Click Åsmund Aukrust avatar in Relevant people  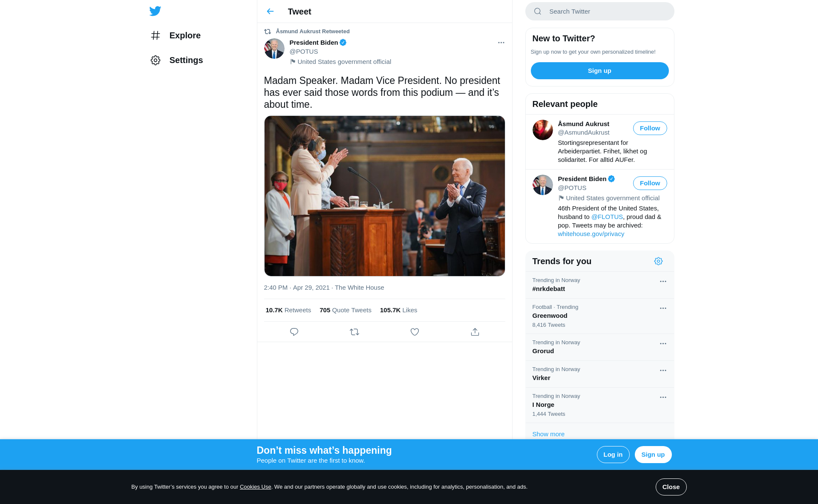542,130
